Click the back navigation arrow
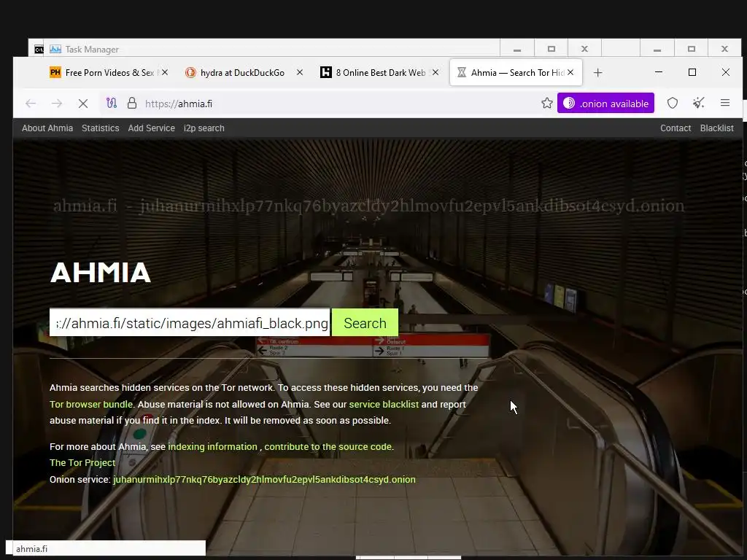The image size is (747, 560). coord(31,104)
